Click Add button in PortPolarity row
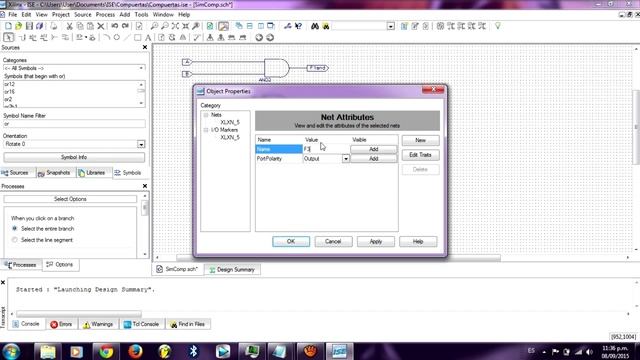640x360 pixels. coord(373,159)
